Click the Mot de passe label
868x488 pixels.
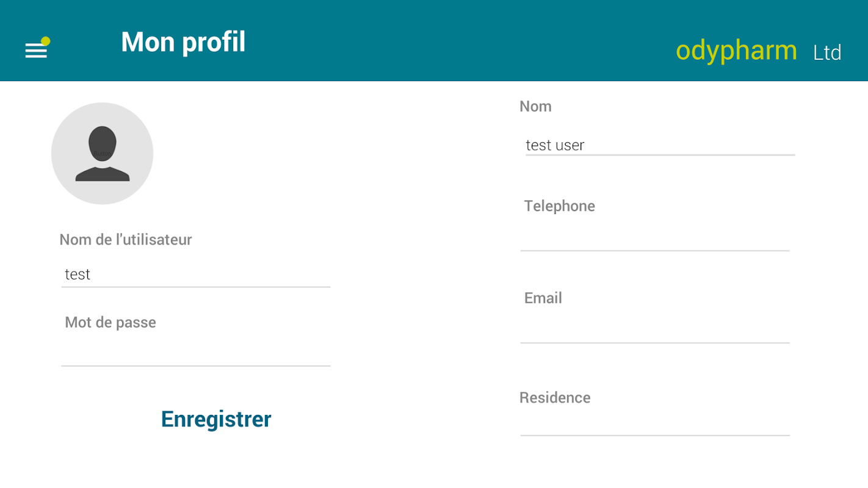tap(110, 322)
